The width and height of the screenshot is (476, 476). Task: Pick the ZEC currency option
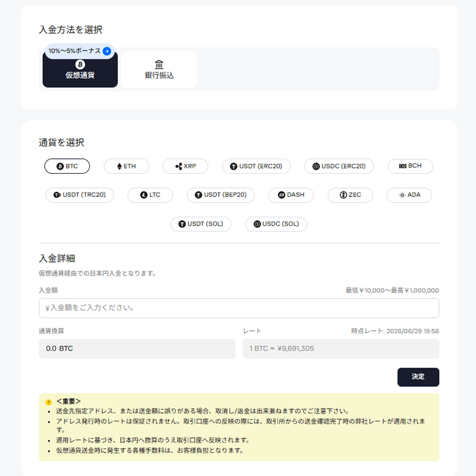point(350,195)
